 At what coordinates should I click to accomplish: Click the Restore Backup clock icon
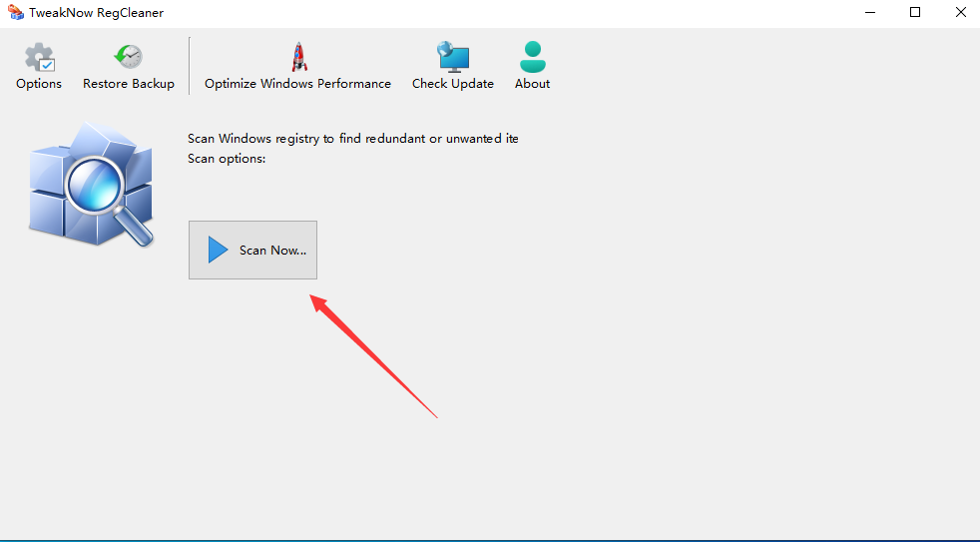[x=128, y=57]
